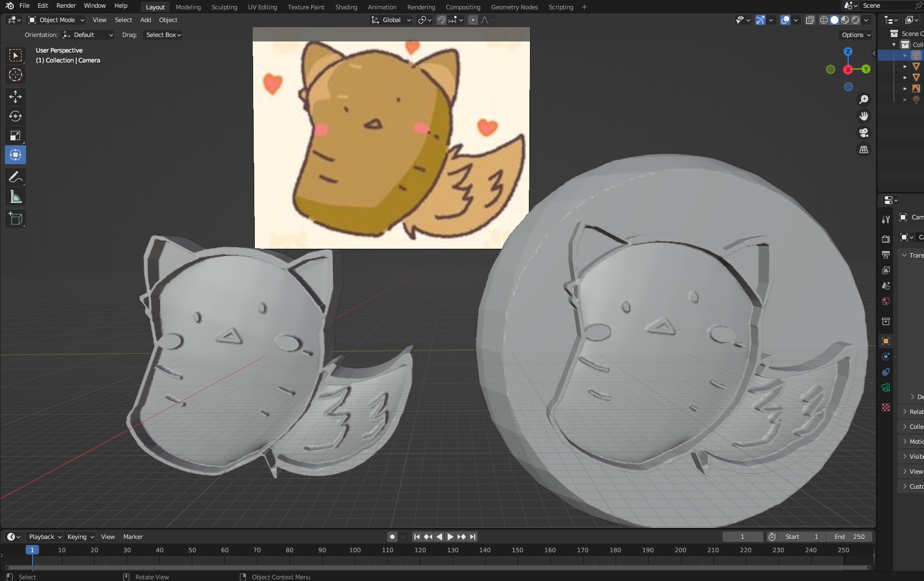Switch to the Modeling workspace tab
924x581 pixels.
188,7
